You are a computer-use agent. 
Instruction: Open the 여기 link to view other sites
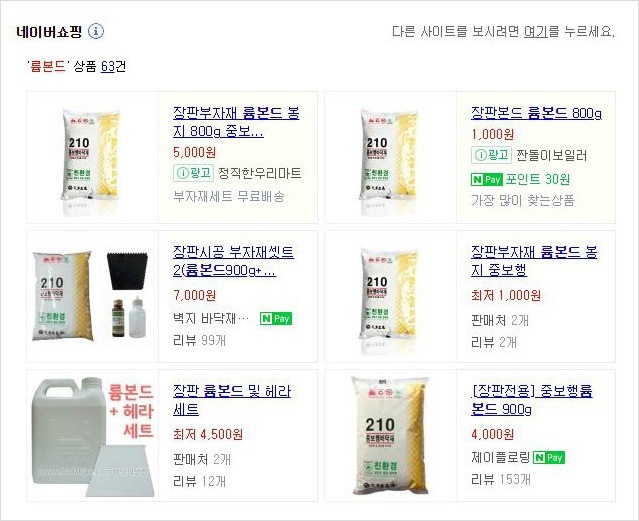[535, 31]
